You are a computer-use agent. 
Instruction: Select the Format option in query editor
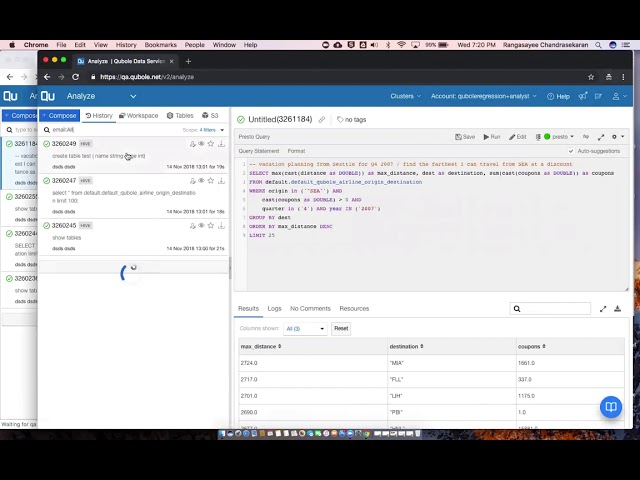tap(296, 151)
